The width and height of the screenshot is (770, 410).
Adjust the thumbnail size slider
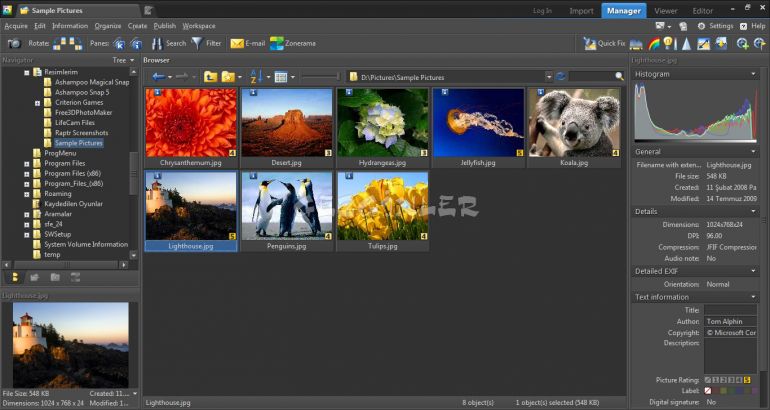(319, 77)
